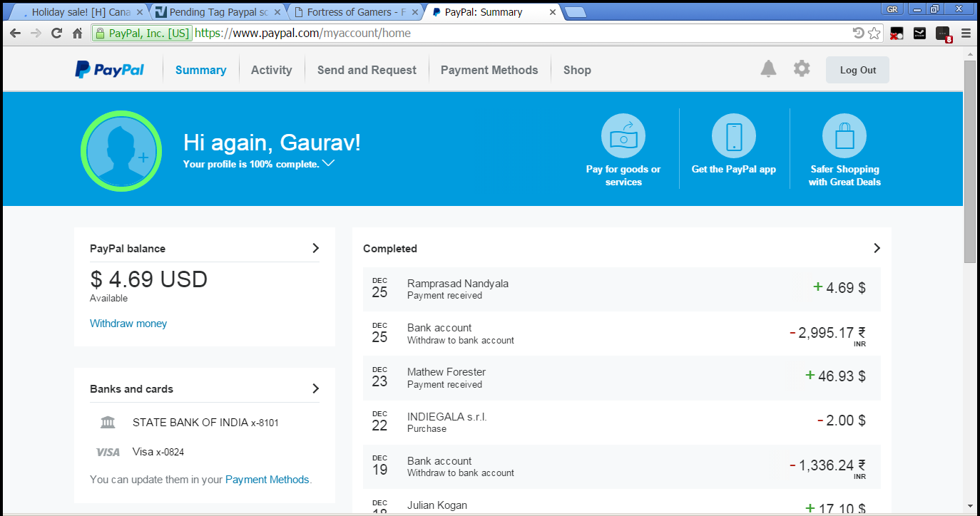
Task: Bookmark page with the star icon
Action: [874, 33]
